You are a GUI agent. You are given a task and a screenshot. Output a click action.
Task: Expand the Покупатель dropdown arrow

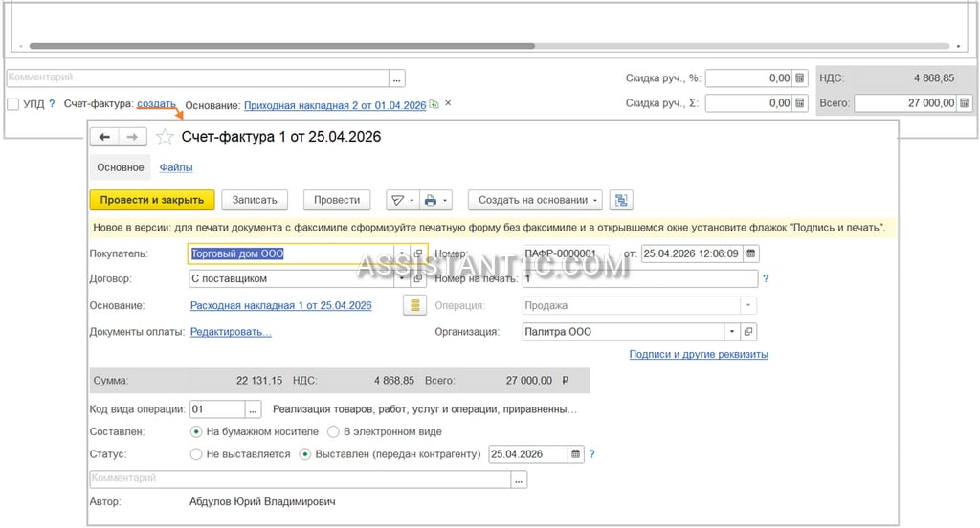pos(402,253)
